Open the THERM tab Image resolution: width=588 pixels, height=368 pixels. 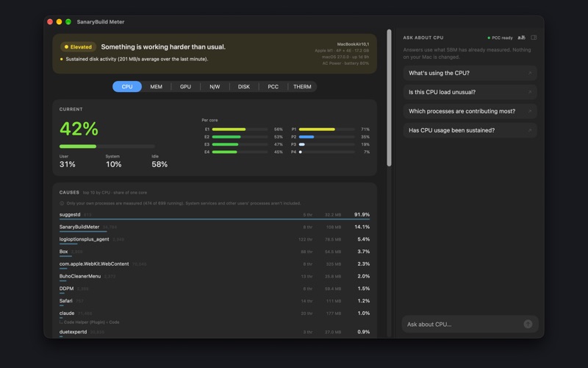point(302,87)
